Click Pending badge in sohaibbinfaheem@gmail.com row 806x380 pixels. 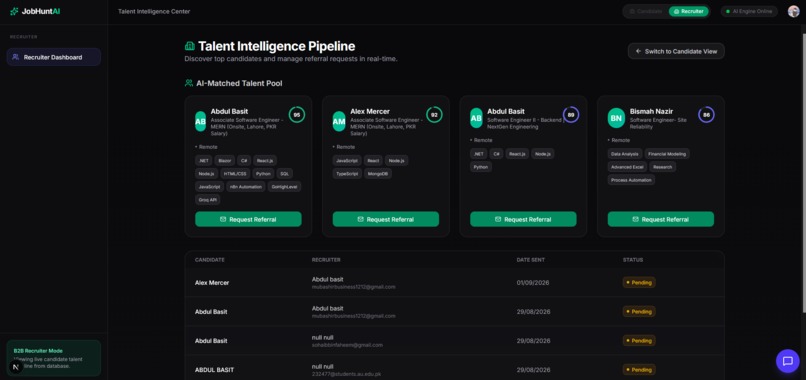[x=639, y=340]
